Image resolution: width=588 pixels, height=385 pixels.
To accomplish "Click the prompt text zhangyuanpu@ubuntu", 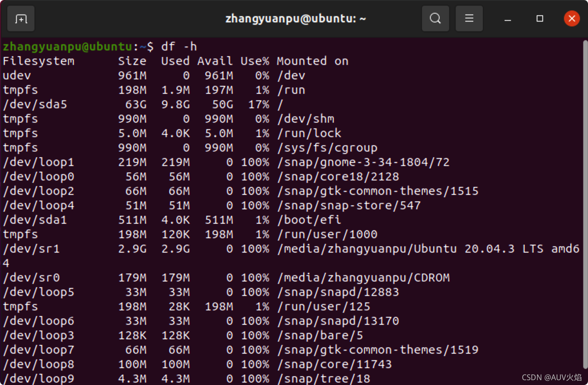I will 67,47.
